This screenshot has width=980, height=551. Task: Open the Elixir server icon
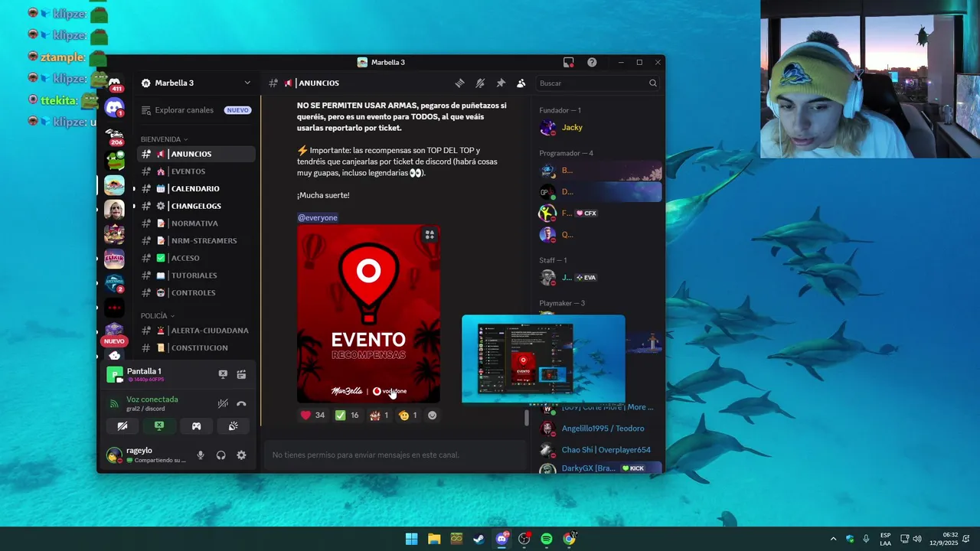pyautogui.click(x=114, y=259)
